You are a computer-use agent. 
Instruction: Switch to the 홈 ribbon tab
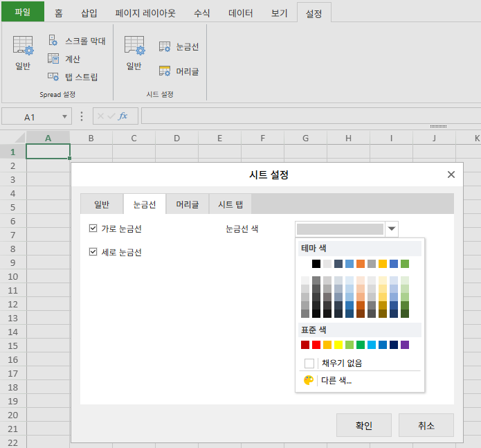click(59, 13)
